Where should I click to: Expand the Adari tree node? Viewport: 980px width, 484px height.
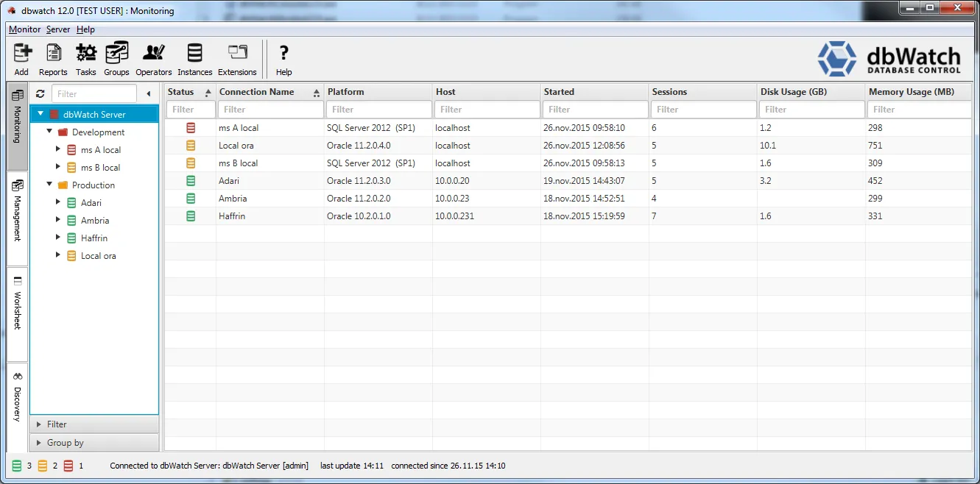(x=58, y=202)
